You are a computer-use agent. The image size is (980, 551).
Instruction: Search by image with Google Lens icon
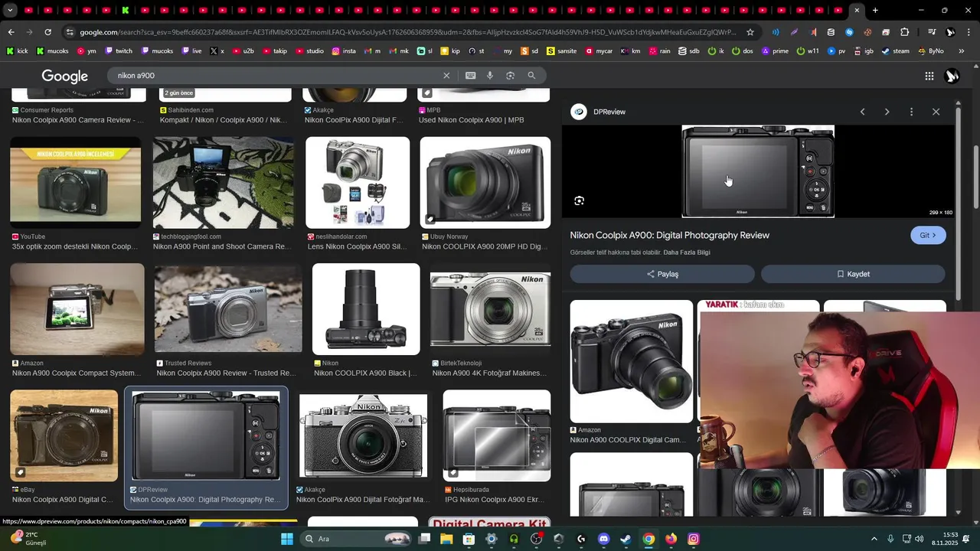coord(510,76)
